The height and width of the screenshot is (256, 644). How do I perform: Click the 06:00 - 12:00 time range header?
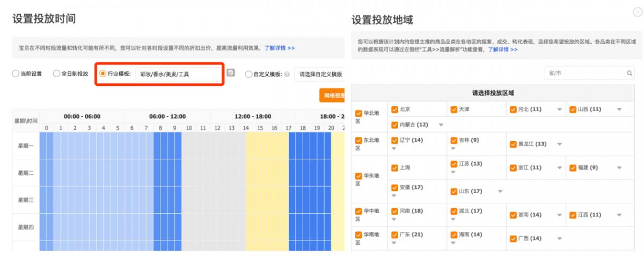point(167,116)
